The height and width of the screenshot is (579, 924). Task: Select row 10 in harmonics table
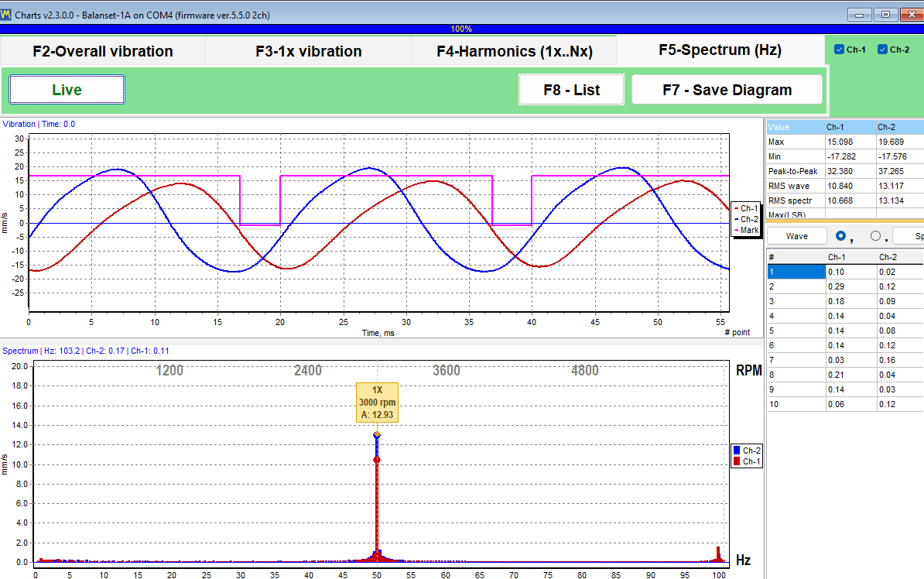pos(845,405)
